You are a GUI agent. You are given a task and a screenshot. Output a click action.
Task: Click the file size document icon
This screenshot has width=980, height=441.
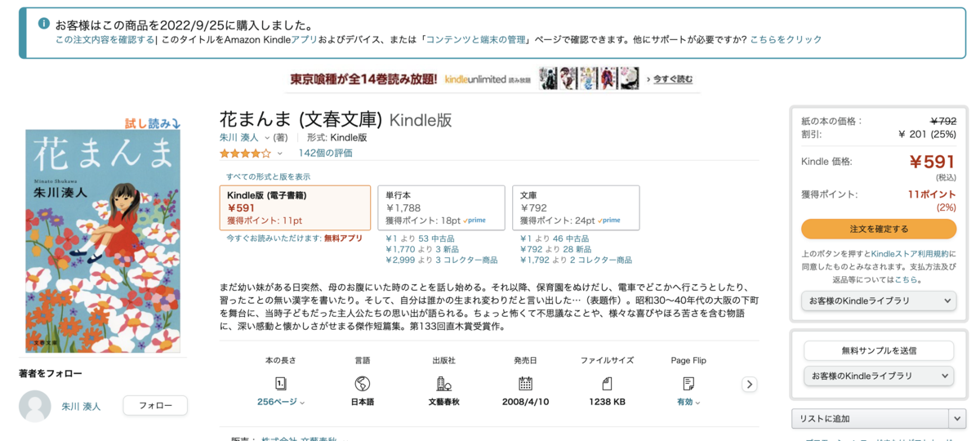(x=607, y=383)
